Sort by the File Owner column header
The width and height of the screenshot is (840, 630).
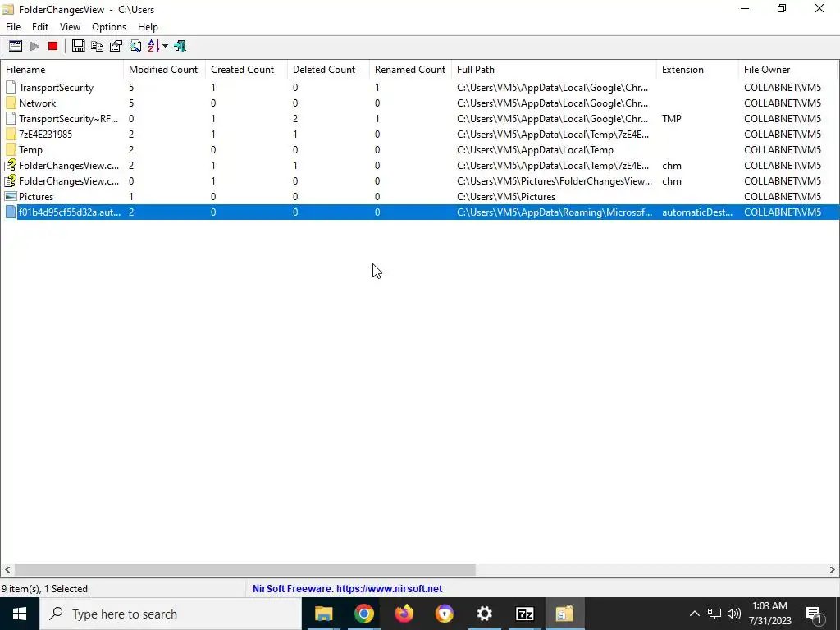[x=787, y=70]
